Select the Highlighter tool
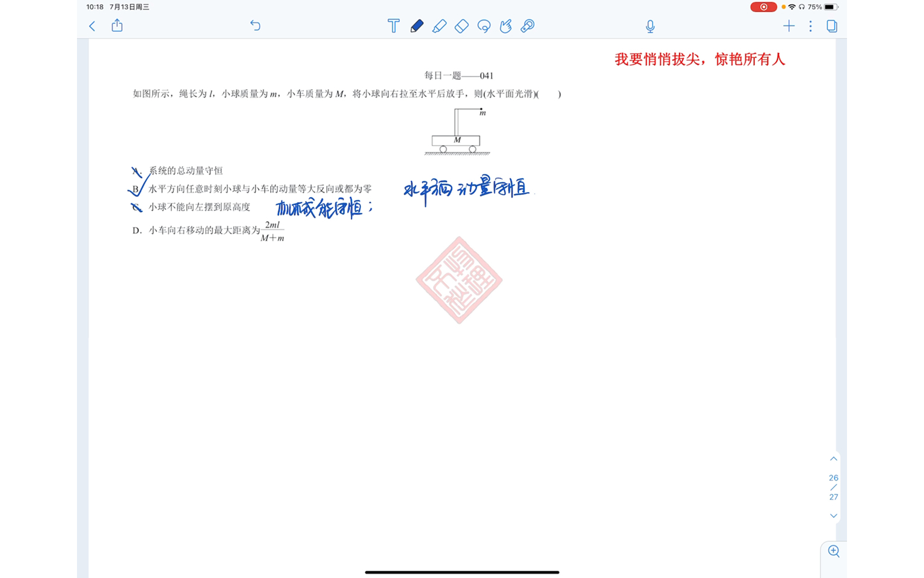The height and width of the screenshot is (578, 924). (x=439, y=26)
